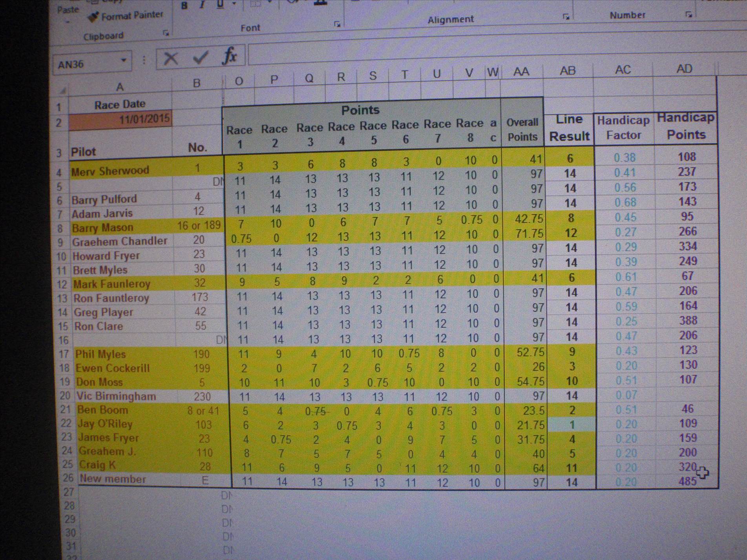Click the Paste button label
This screenshot has height=560, width=747.
click(x=68, y=9)
